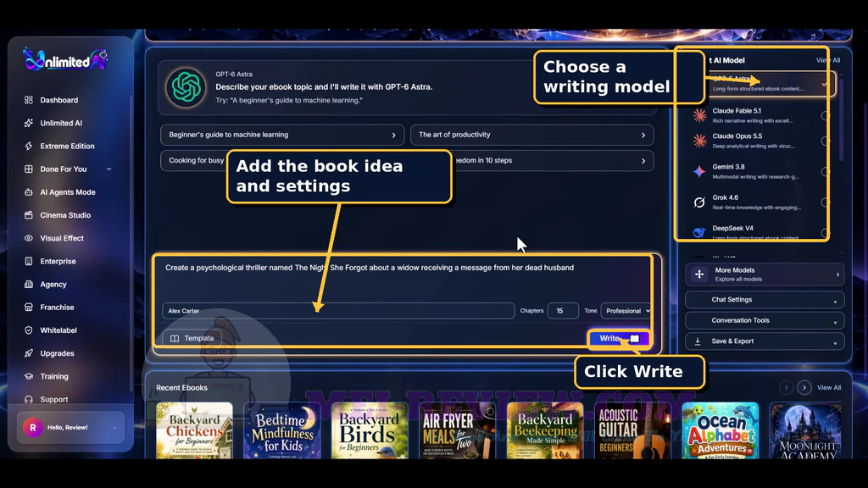Click the R user avatar
868x488 pixels.
click(33, 427)
